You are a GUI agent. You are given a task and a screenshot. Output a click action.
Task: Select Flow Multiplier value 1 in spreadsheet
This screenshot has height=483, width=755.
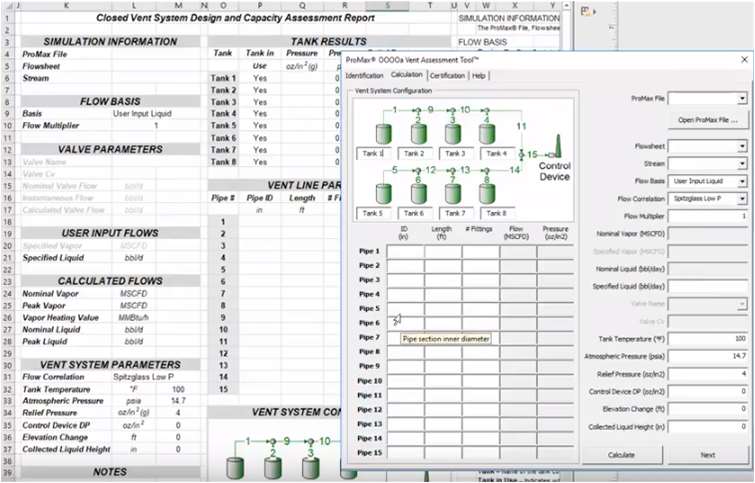[x=156, y=126]
